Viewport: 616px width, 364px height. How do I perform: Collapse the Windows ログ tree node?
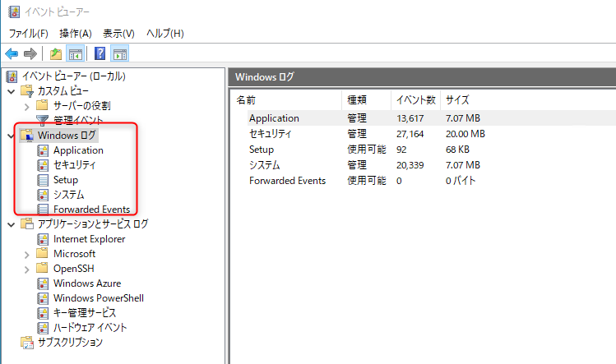tap(12, 136)
